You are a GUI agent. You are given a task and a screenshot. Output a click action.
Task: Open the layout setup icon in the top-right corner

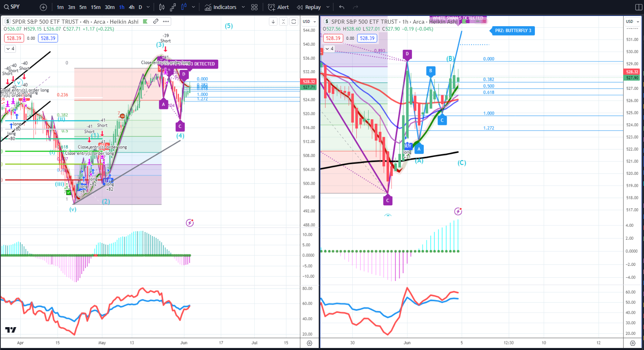639,7
